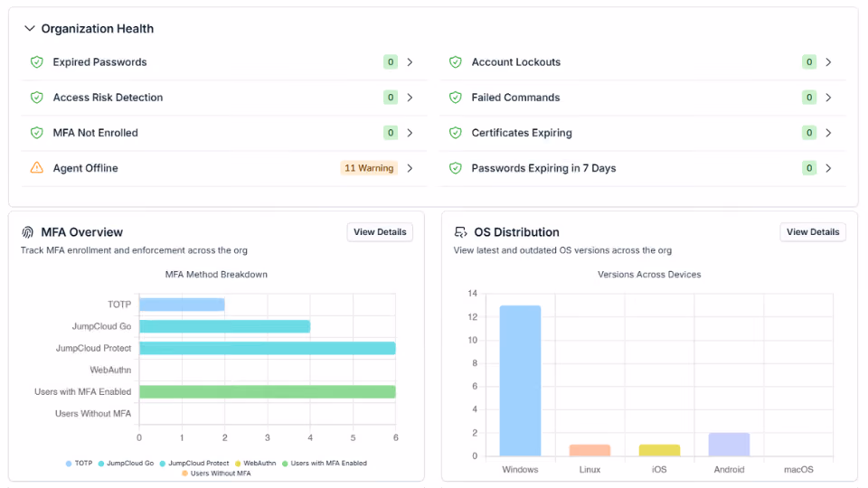
Task: Click the Failed Commands count badge
Action: tap(808, 98)
